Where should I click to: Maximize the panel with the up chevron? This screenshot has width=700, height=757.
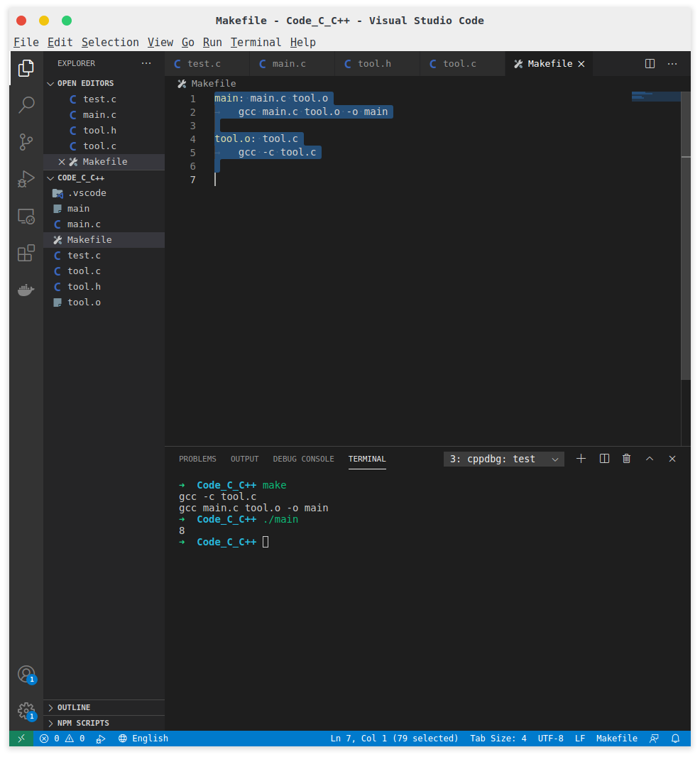[x=650, y=459]
